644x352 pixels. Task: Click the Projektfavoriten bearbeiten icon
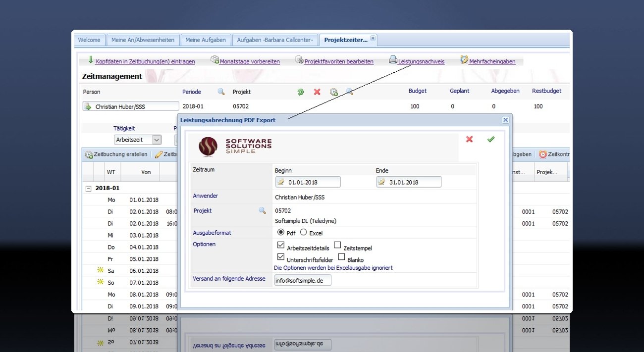click(x=300, y=60)
